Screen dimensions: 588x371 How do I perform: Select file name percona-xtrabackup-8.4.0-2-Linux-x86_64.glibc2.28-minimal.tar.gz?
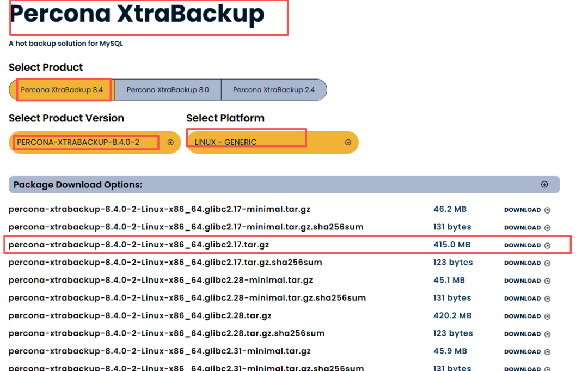[x=161, y=280]
